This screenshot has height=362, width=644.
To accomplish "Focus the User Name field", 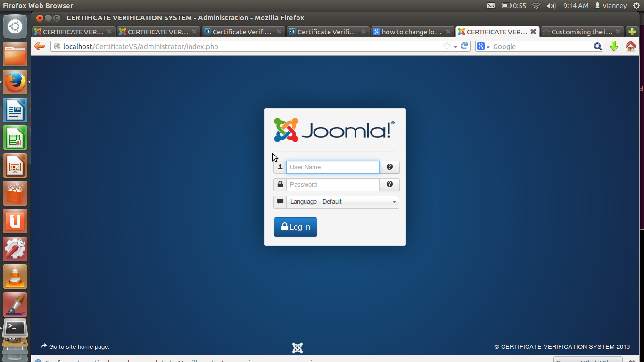I will (333, 167).
